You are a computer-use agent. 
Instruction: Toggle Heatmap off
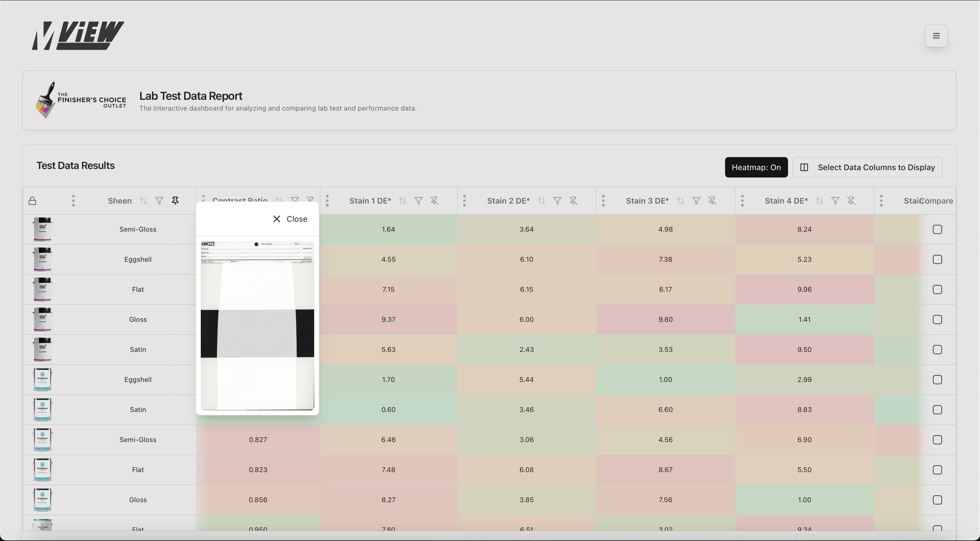pyautogui.click(x=756, y=167)
